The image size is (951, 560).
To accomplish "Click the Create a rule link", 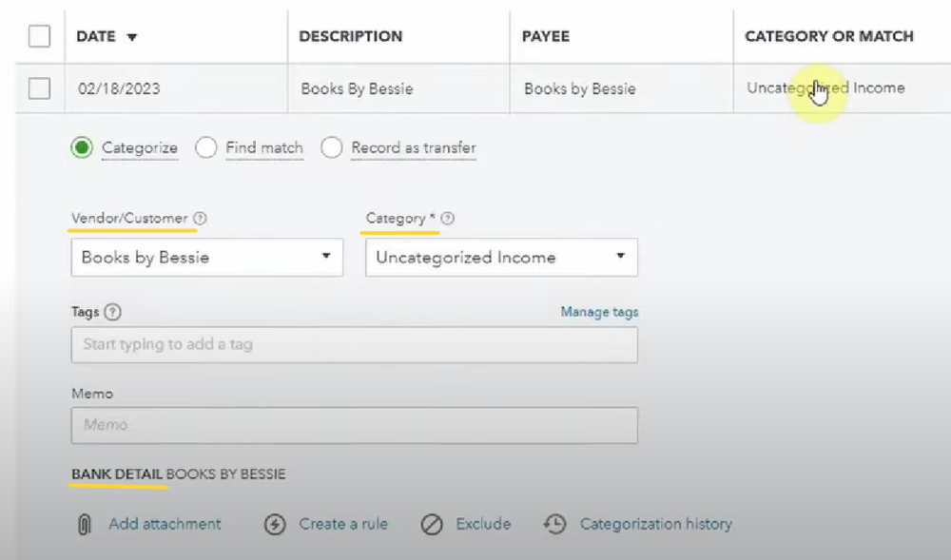I will (343, 524).
